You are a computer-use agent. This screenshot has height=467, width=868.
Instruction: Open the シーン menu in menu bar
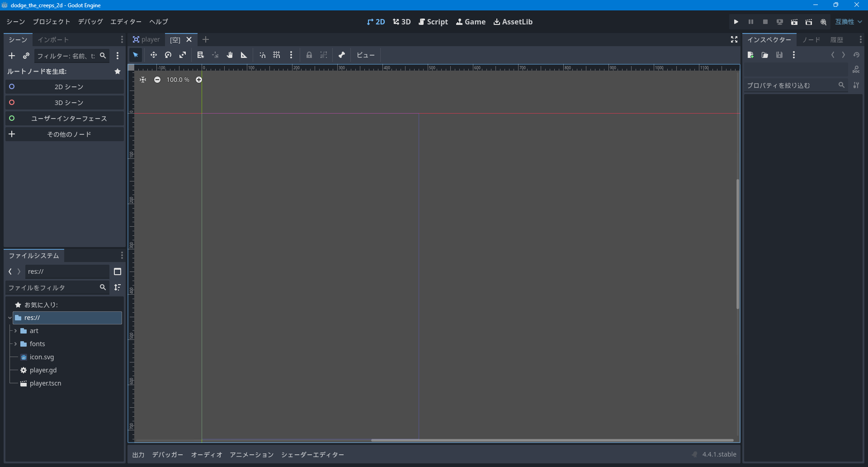[16, 22]
